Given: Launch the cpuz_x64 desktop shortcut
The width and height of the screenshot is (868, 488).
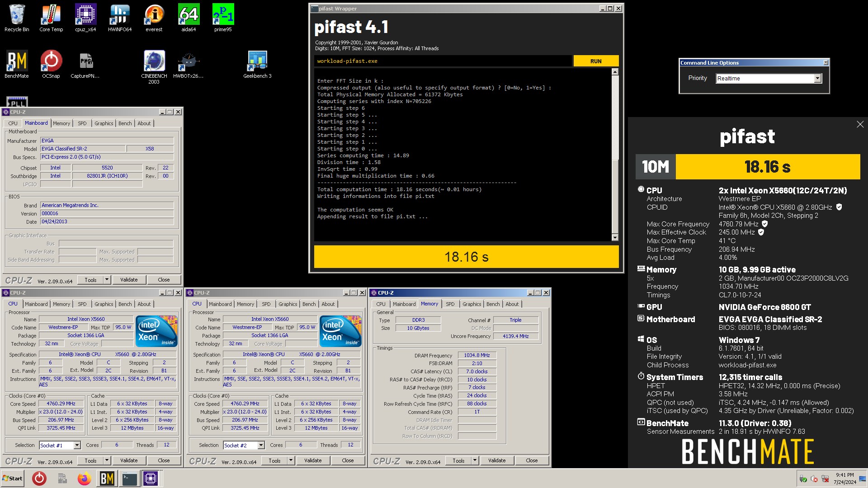Looking at the screenshot, I should 85,18.
